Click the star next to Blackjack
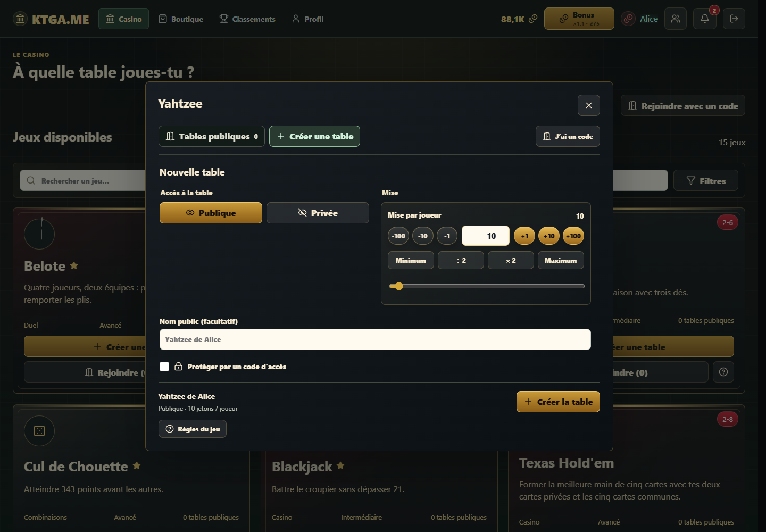The image size is (766, 532). [x=340, y=465]
